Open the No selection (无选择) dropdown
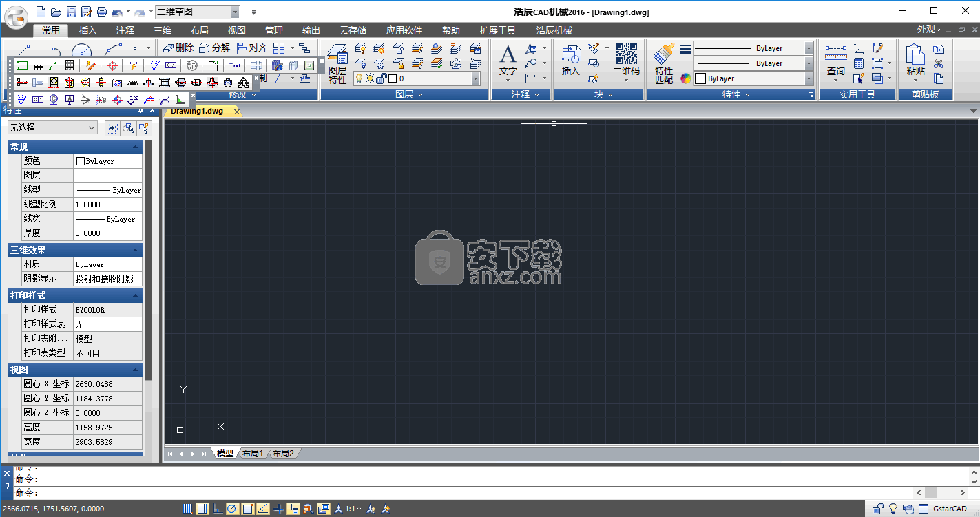Image resolution: width=980 pixels, height=517 pixels. click(x=53, y=127)
